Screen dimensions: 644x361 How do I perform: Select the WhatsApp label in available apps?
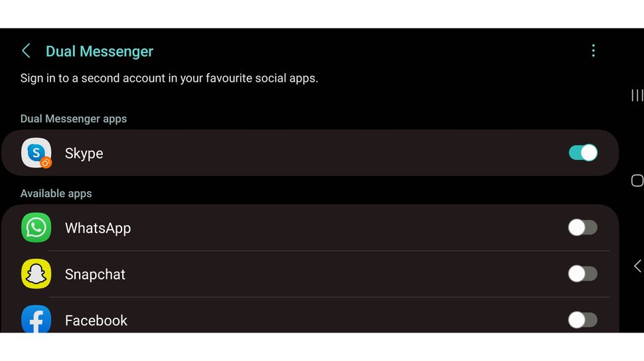click(98, 228)
